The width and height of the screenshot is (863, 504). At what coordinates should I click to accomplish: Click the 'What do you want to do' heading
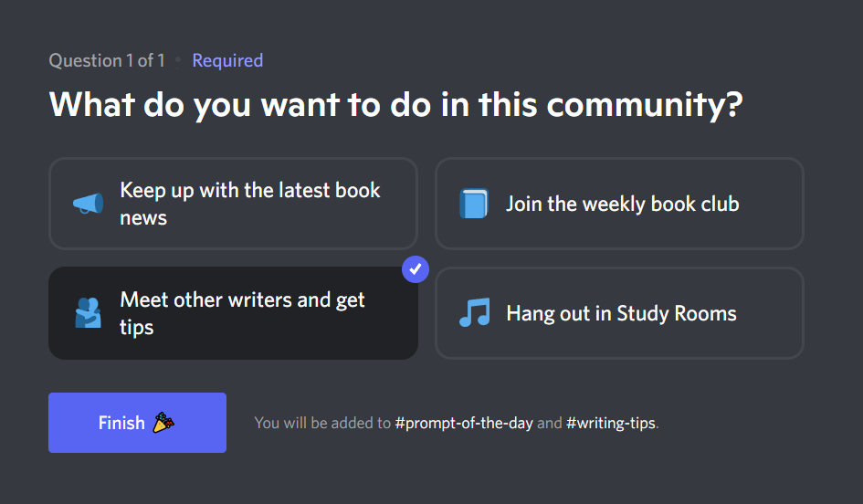395,104
